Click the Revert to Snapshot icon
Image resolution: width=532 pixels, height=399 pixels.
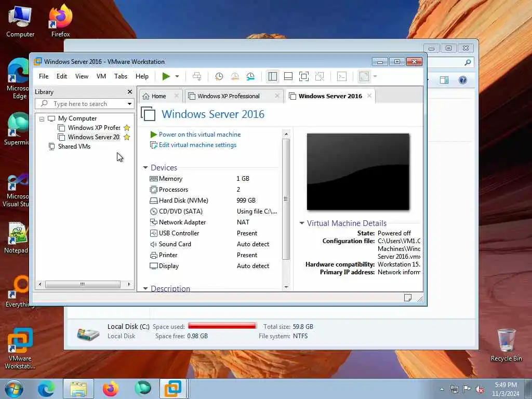point(235,76)
